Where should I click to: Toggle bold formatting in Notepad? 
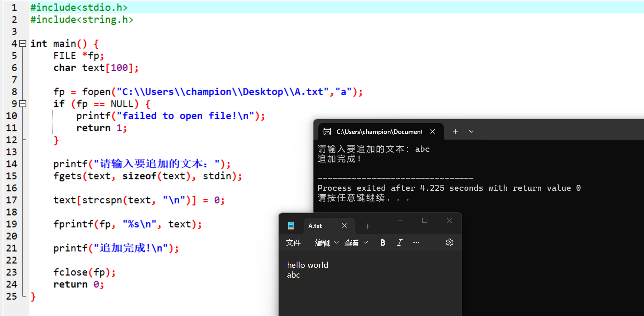pyautogui.click(x=383, y=243)
